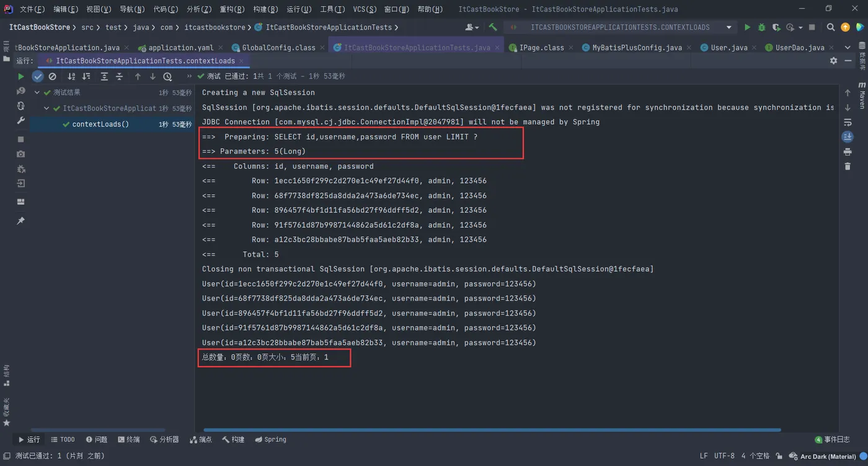
Task: Open the 运行 bottom tool tab
Action: pyautogui.click(x=29, y=439)
